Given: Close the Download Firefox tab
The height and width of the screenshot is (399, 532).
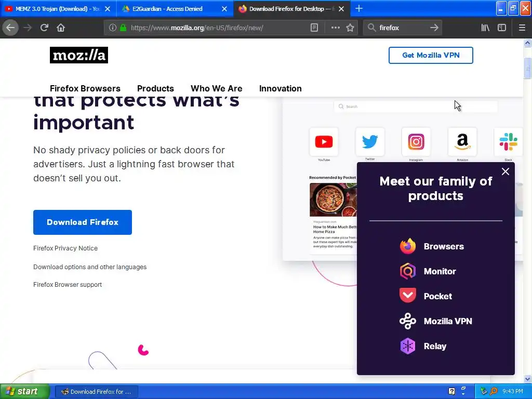Looking at the screenshot, I should coord(342,9).
